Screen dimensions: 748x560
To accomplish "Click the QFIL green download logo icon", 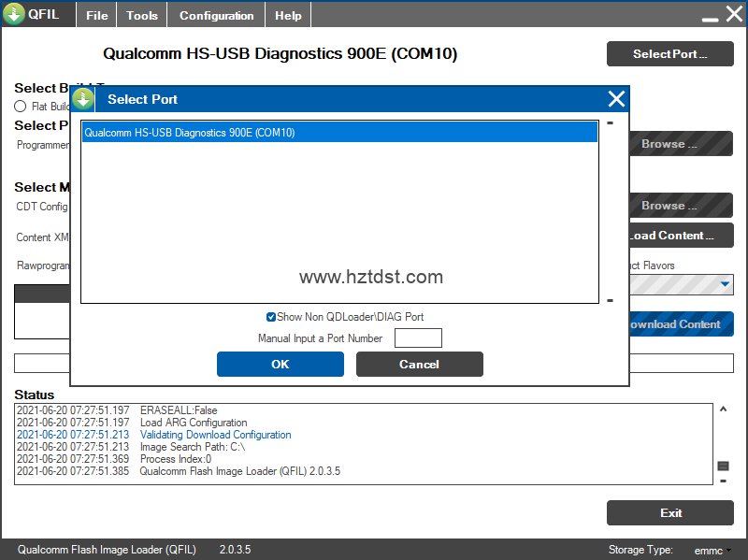I will coord(14,14).
